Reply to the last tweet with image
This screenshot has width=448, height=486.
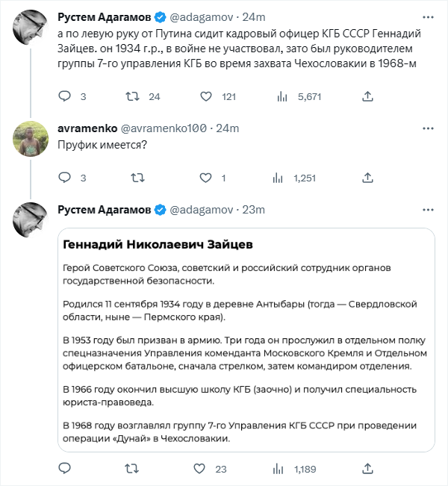[x=65, y=469]
